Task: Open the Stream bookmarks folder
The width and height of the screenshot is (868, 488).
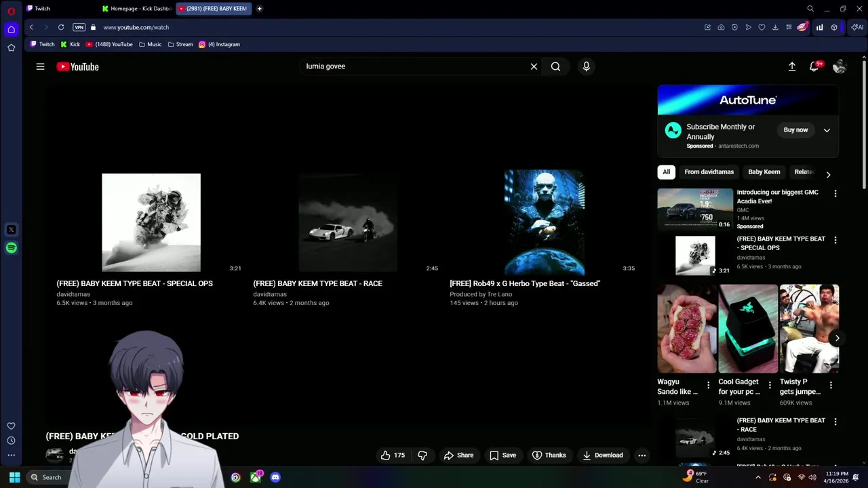Action: [180, 44]
